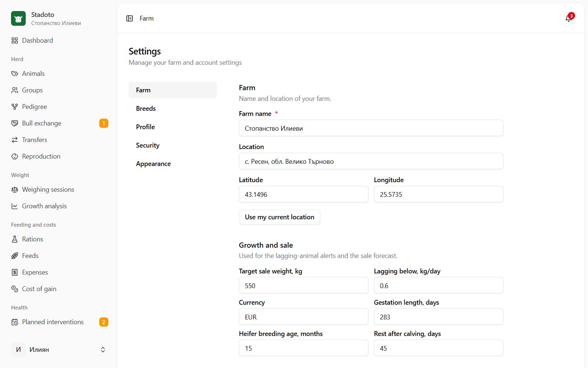588x368 pixels.
Task: Click the Bull exchange badge showing 1
Action: tap(104, 123)
